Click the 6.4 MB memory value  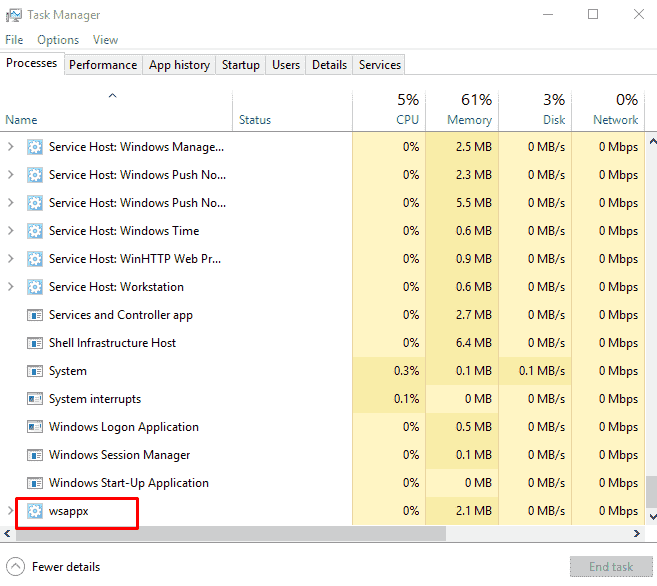(474, 343)
